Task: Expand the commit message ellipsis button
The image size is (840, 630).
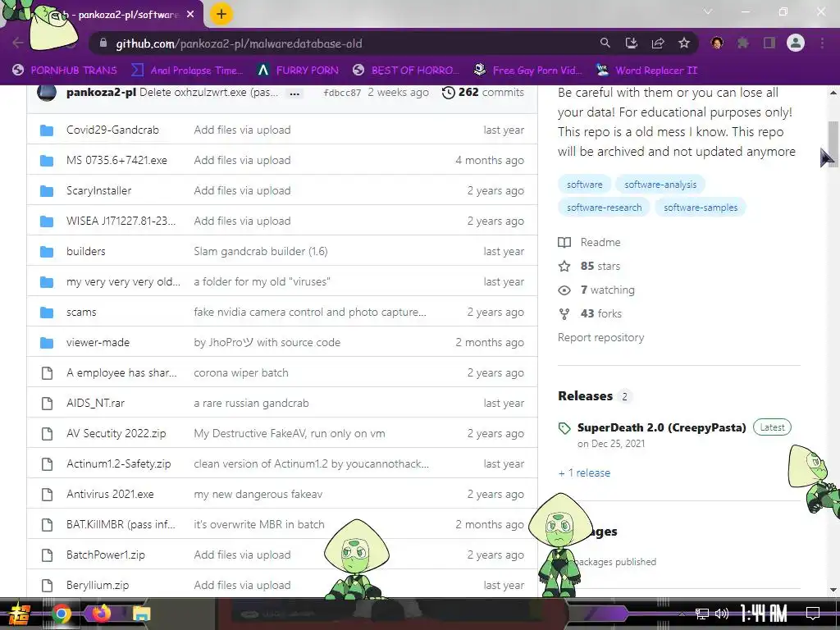Action: pyautogui.click(x=294, y=94)
